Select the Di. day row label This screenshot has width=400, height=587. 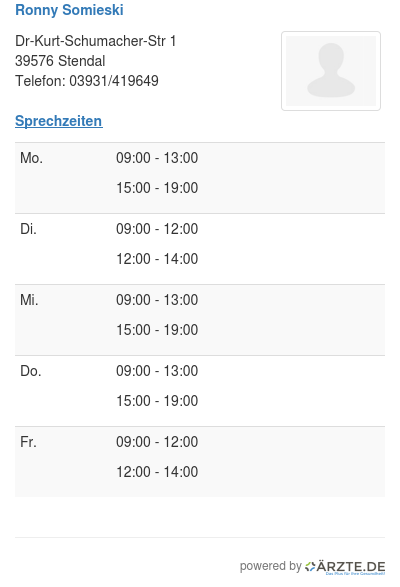click(28, 229)
